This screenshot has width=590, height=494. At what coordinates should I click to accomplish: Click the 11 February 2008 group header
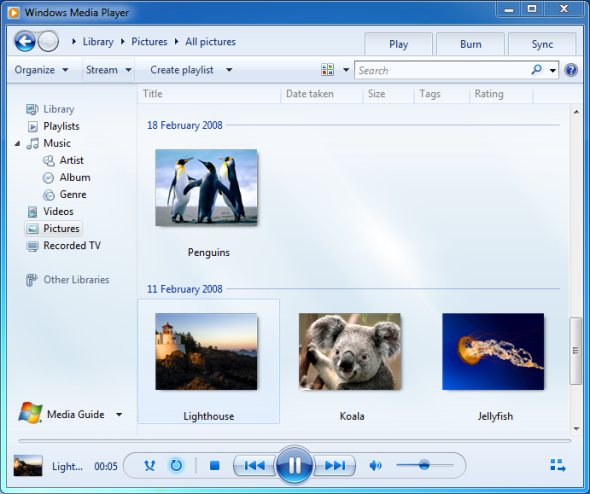184,289
